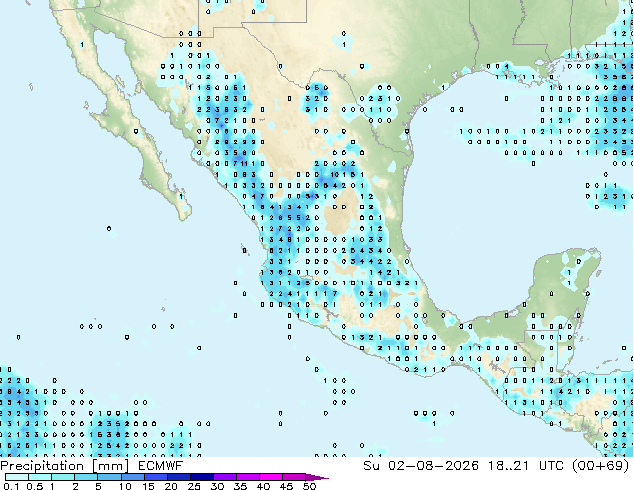The height and width of the screenshot is (490, 634).
Task: Click the "35" legend scale value
Action: [240, 486]
